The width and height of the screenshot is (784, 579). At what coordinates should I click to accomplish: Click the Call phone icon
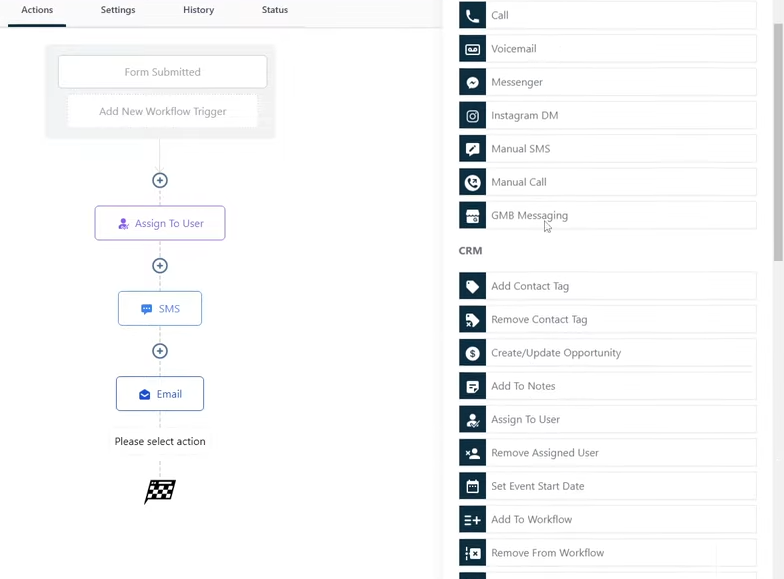pos(472,15)
